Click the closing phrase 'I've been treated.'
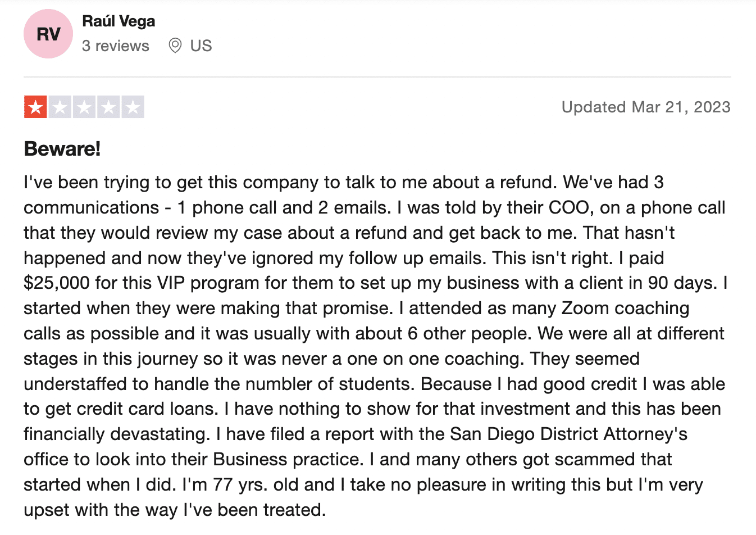This screenshot has width=756, height=535. (x=255, y=510)
